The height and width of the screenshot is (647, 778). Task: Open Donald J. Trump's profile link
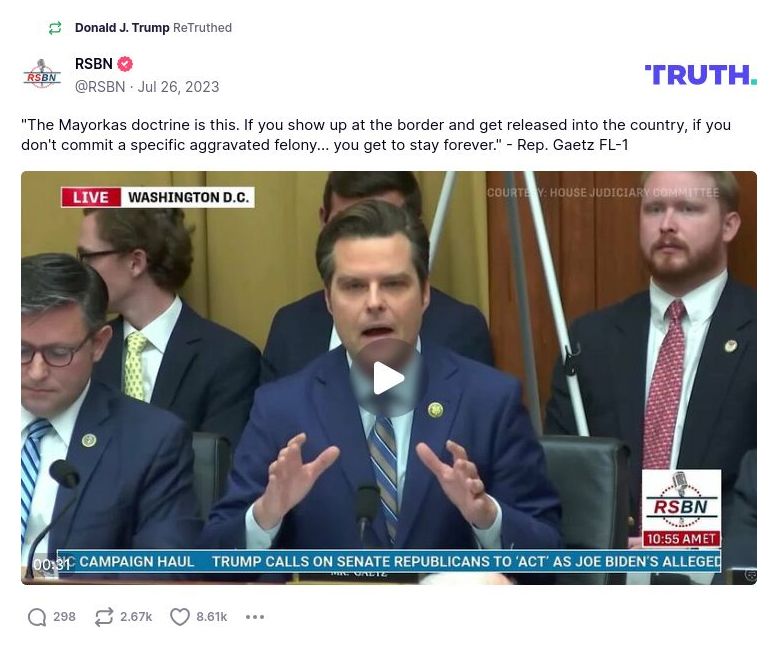pyautogui.click(x=122, y=28)
